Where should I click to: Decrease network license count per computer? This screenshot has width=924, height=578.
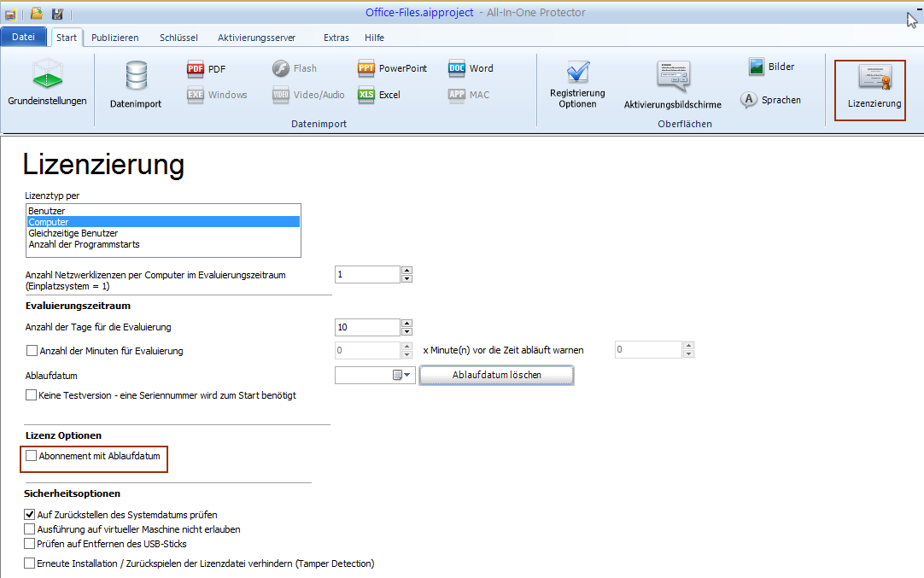pos(406,278)
